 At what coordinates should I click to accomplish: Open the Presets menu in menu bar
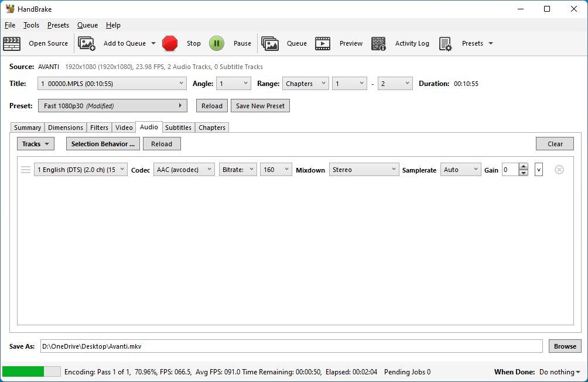tap(58, 25)
